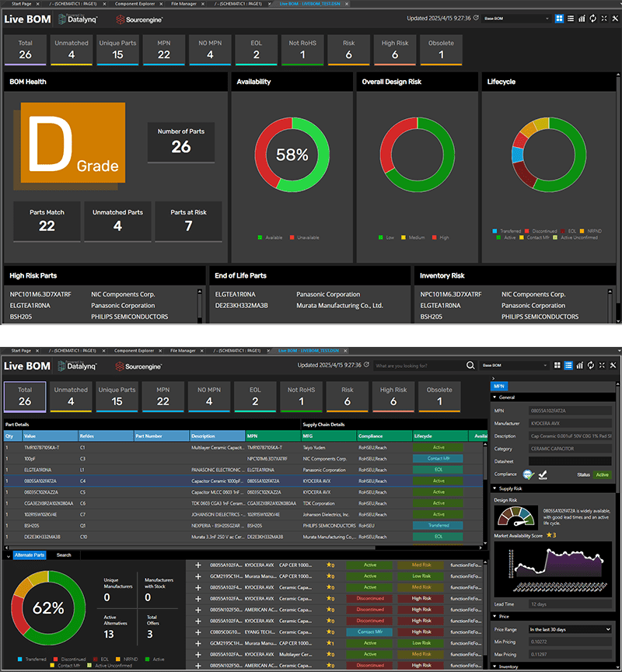Click the Design Risk gauge graphic
The height and width of the screenshot is (672, 622).
(515, 517)
